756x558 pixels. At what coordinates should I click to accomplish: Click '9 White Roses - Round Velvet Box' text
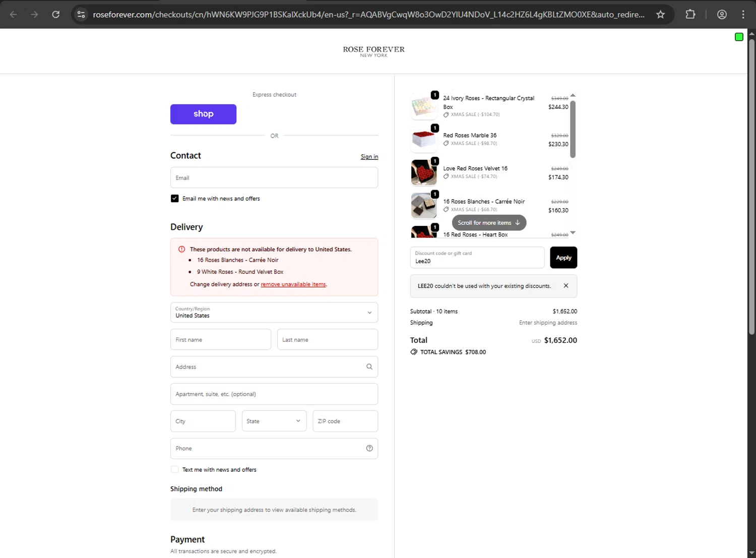tap(240, 272)
